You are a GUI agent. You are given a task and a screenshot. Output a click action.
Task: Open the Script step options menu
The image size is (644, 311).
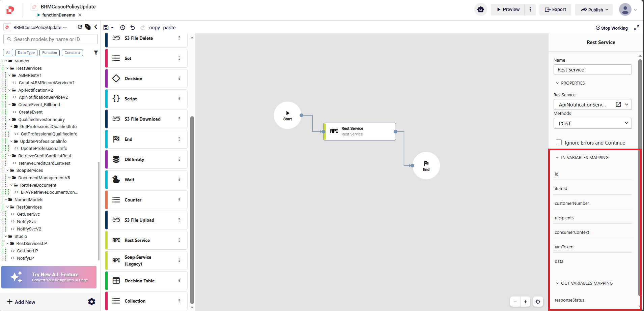[179, 99]
